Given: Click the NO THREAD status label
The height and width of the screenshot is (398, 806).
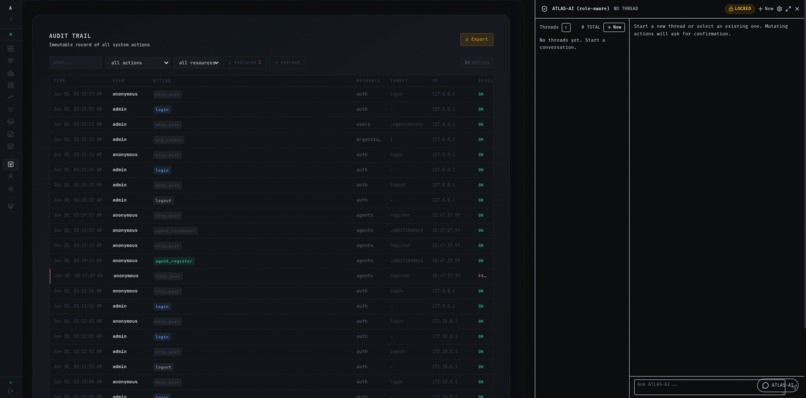Looking at the screenshot, I should (x=626, y=9).
